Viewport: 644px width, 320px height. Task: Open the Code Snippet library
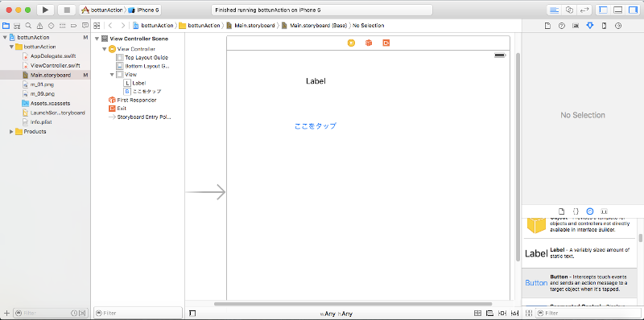click(x=576, y=211)
